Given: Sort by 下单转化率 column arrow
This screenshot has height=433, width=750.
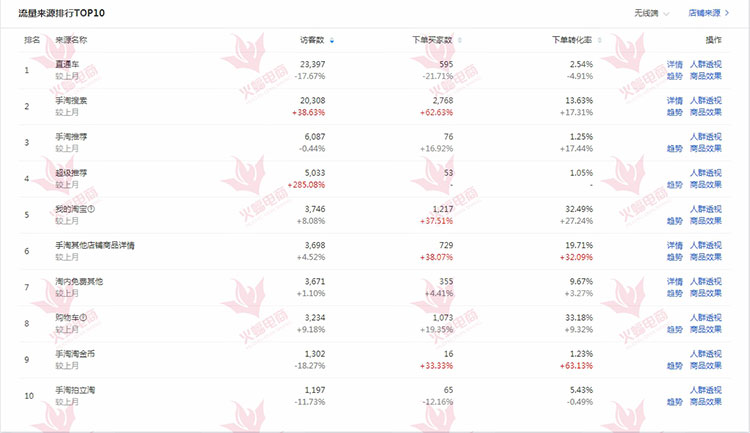Looking at the screenshot, I should 600,41.
